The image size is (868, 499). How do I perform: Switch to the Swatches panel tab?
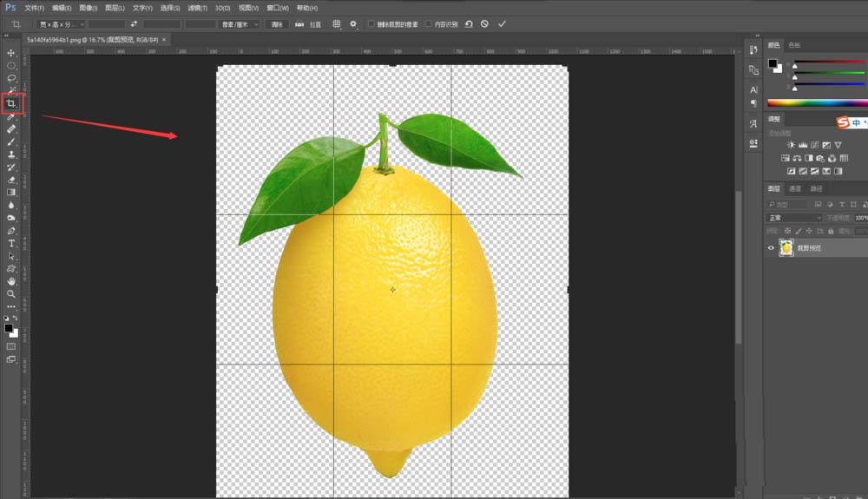tap(794, 45)
